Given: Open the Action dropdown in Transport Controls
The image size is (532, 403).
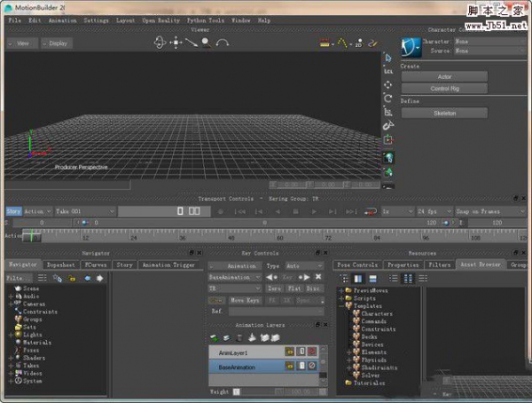Looking at the screenshot, I should (38, 211).
